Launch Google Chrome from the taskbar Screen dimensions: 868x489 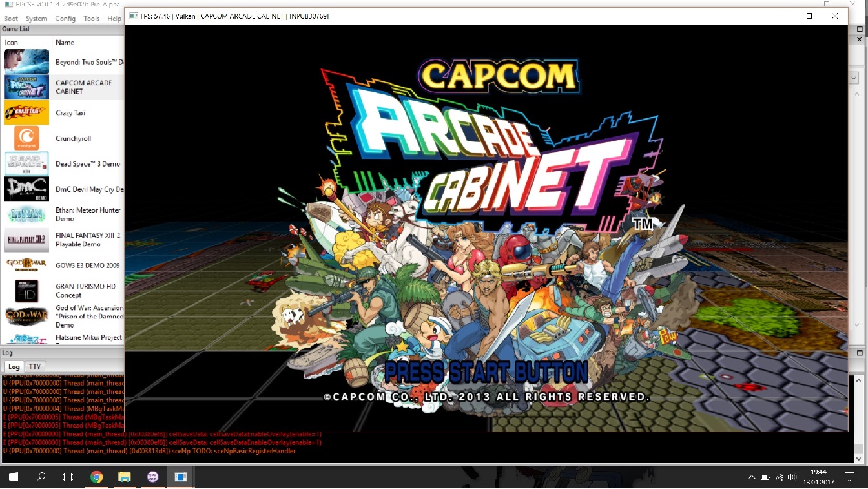tap(97, 477)
